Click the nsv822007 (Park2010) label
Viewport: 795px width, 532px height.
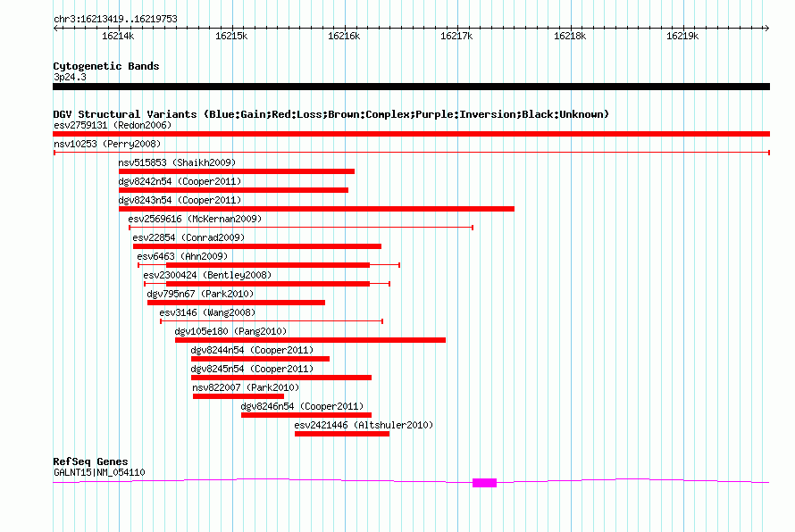point(246,387)
